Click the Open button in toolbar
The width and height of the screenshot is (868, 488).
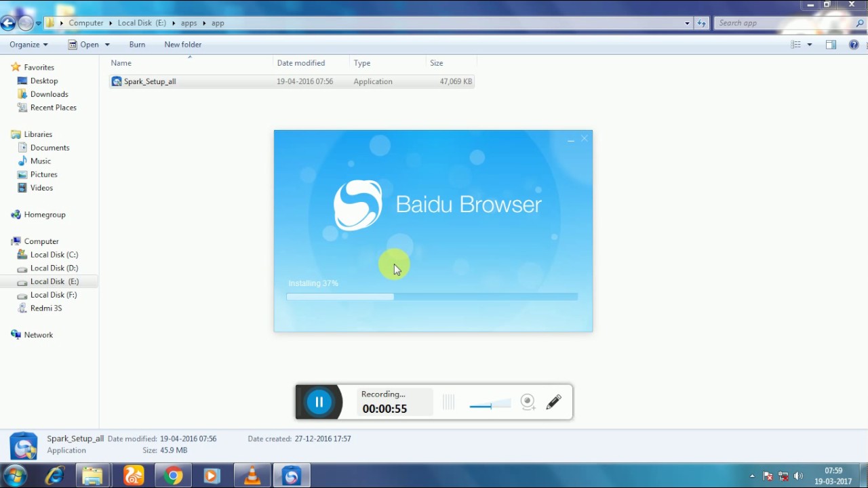[x=83, y=45]
